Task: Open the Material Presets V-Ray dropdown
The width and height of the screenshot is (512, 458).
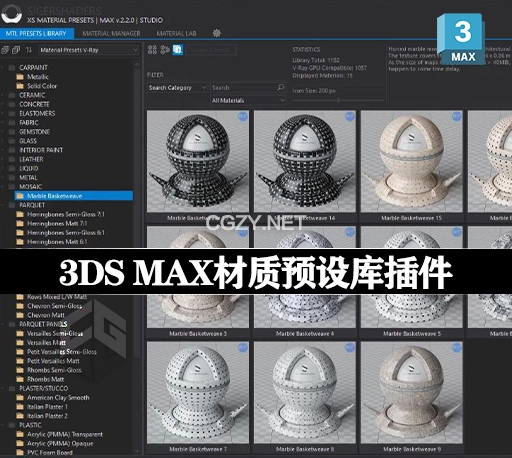Action: click(89, 50)
